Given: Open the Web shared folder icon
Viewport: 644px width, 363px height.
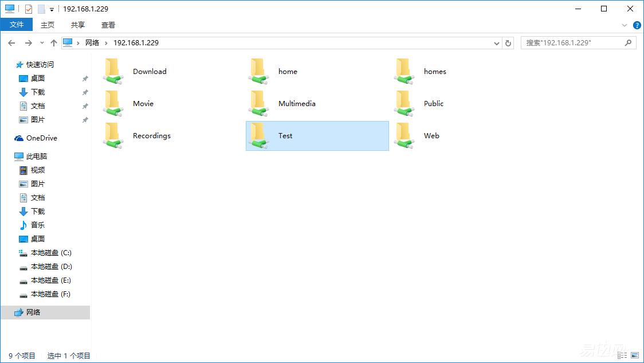Looking at the screenshot, I should tap(404, 136).
